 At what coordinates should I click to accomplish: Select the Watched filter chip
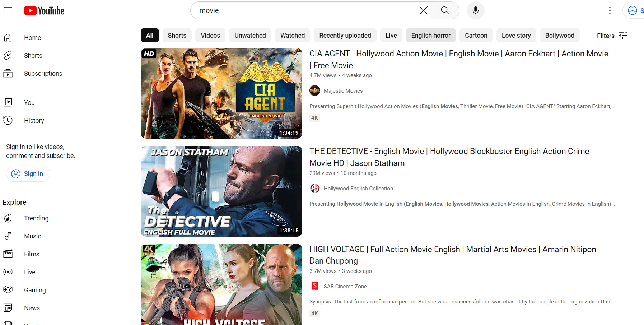pos(293,35)
